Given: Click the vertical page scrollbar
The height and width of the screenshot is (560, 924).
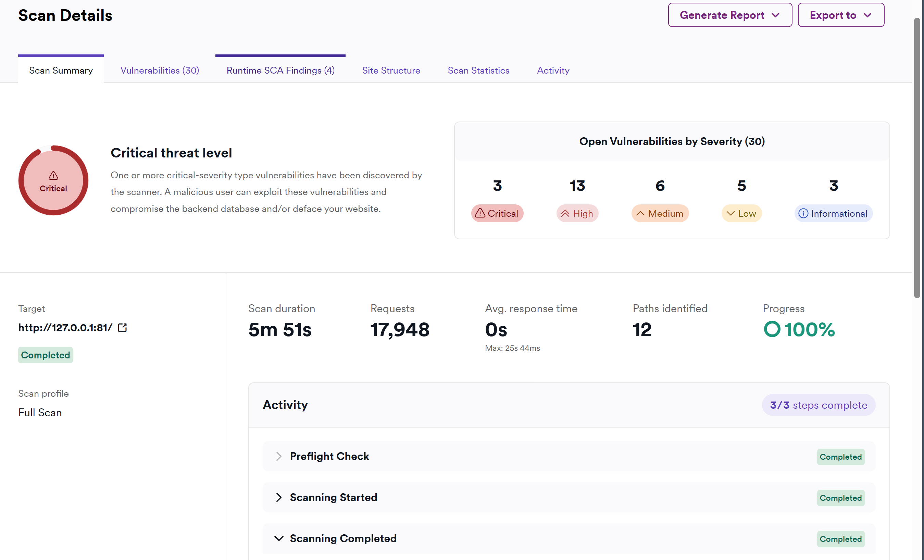Looking at the screenshot, I should [x=917, y=157].
